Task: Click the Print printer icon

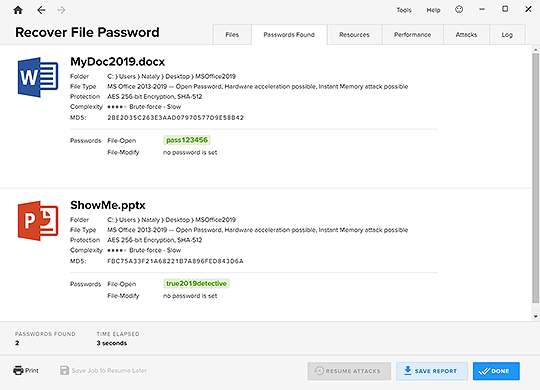Action: [x=18, y=370]
